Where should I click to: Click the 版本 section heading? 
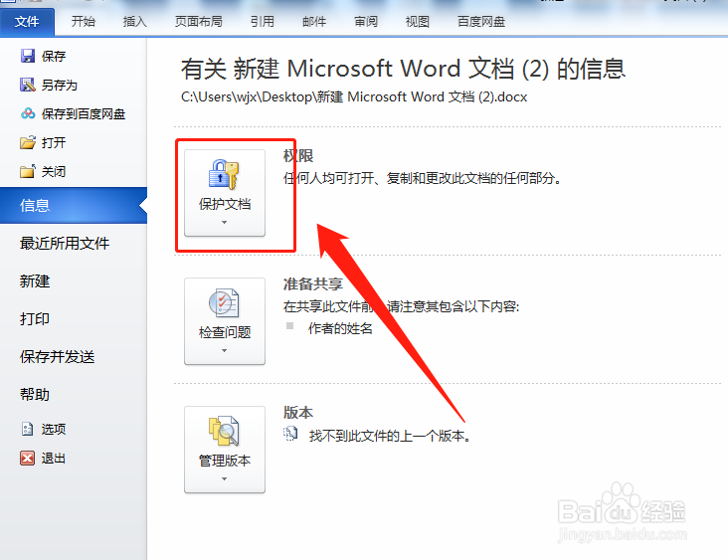(298, 412)
